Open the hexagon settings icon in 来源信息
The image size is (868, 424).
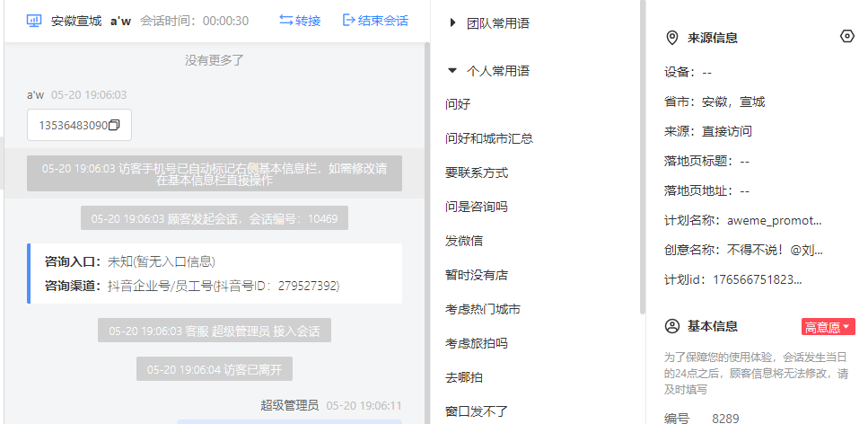pyautogui.click(x=847, y=37)
